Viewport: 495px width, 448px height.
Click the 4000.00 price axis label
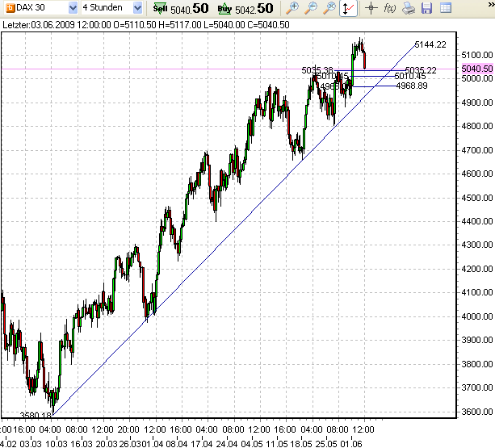477,316
